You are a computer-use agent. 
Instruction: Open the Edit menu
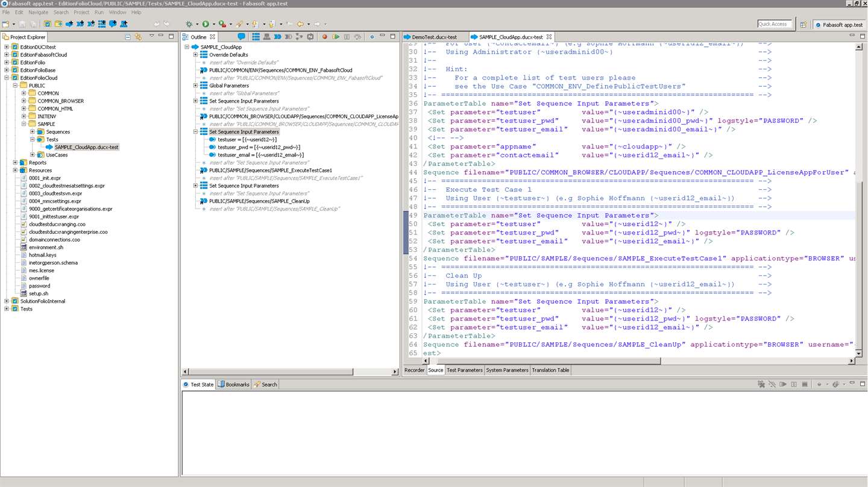pyautogui.click(x=19, y=12)
